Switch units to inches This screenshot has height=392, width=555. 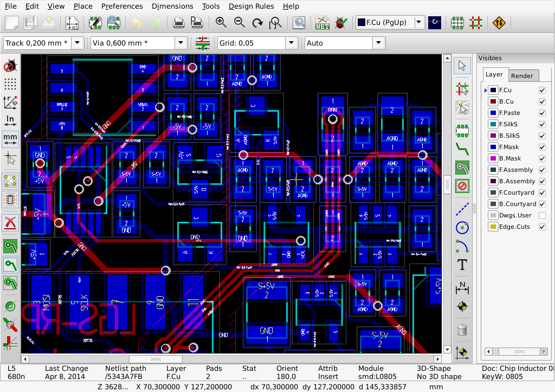click(x=10, y=120)
